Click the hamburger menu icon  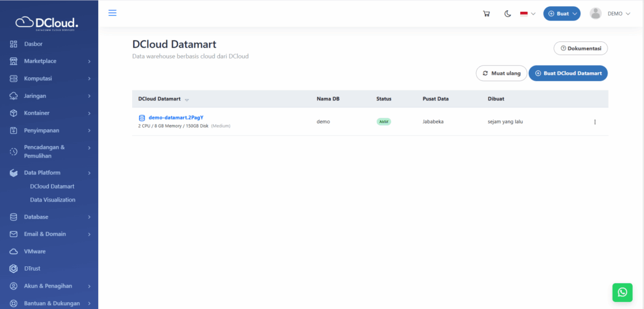(113, 13)
